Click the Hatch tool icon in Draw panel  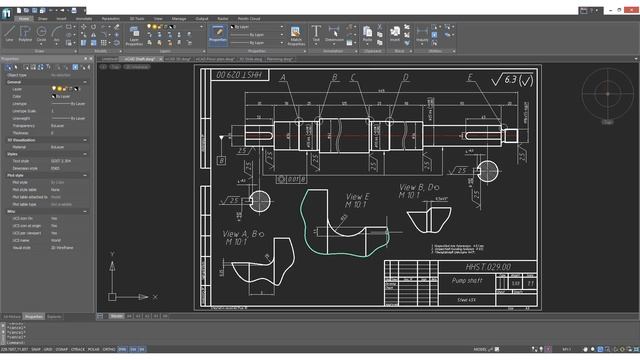(69, 42)
